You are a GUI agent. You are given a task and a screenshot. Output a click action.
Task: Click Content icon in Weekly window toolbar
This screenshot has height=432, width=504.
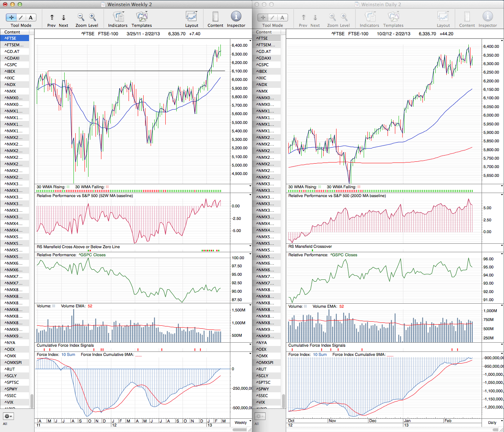(215, 17)
